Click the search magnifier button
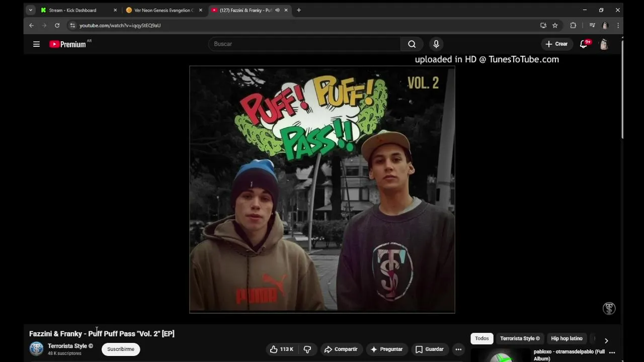Image resolution: width=644 pixels, height=362 pixels. (412, 44)
